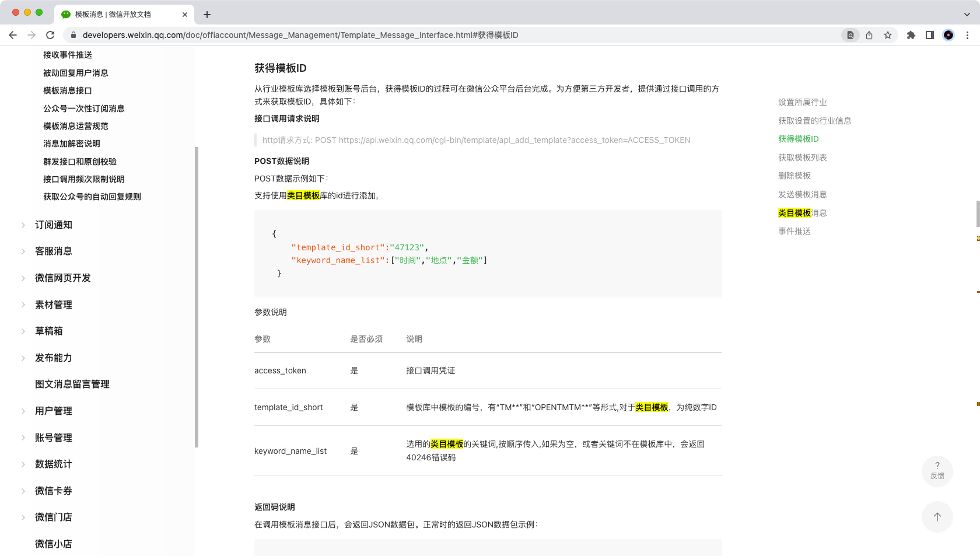Expand the 草稿箱 section chevron

[23, 331]
